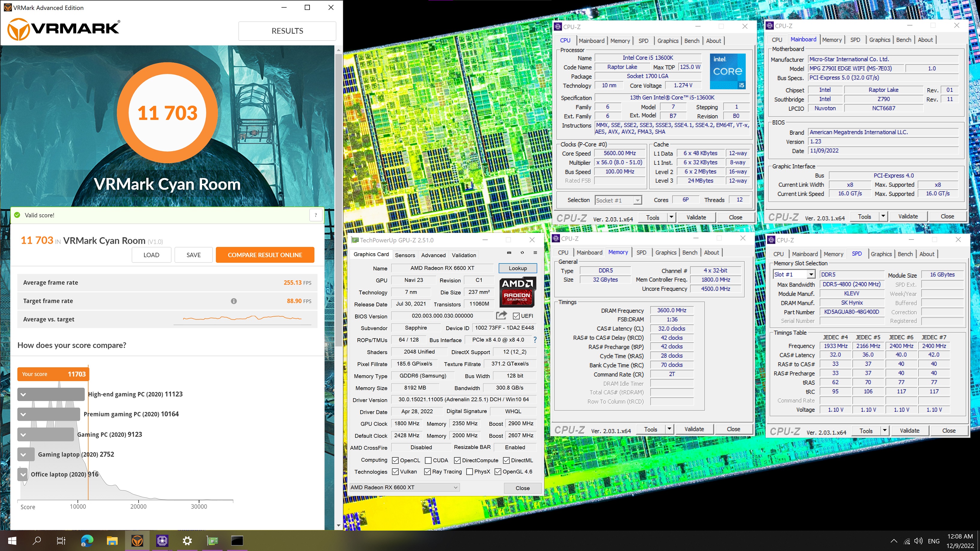Viewport: 980px width, 551px height.
Task: Open Bench tab in CPU-Z CPU window
Action: point(692,41)
